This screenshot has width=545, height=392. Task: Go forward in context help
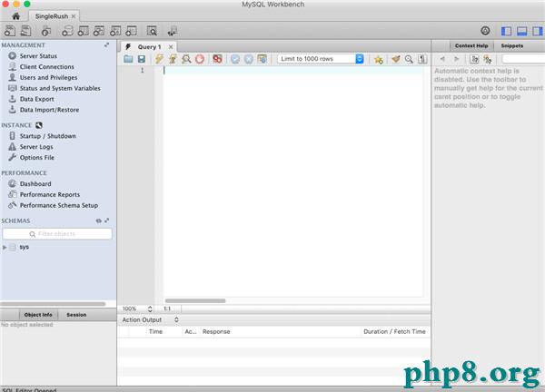[x=457, y=59]
